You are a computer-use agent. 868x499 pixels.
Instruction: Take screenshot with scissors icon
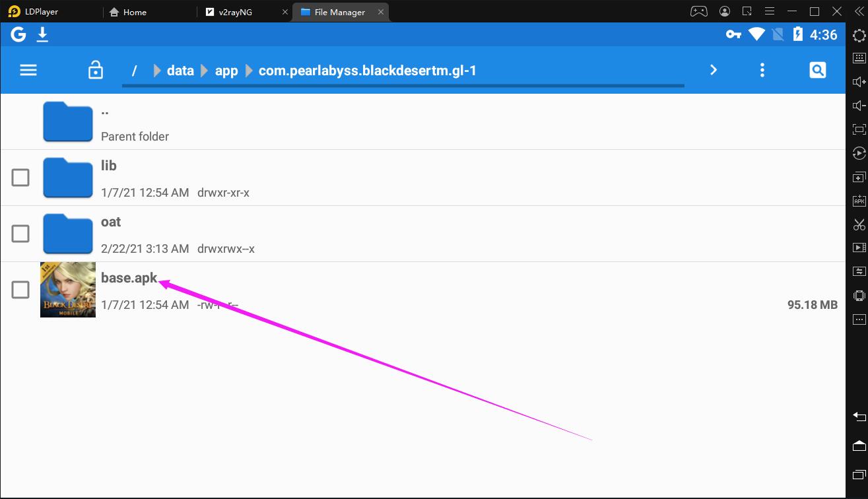pyautogui.click(x=859, y=224)
